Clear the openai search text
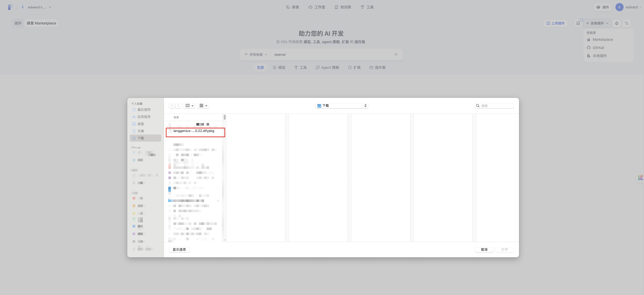The width and height of the screenshot is (644, 295). 396,54
